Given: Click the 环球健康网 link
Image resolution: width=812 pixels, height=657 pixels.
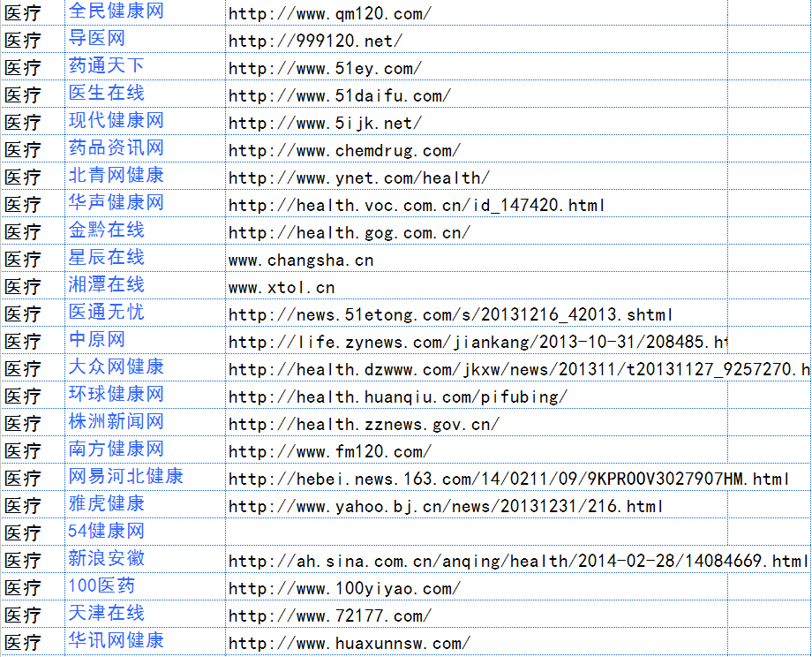Looking at the screenshot, I should pos(116,395).
